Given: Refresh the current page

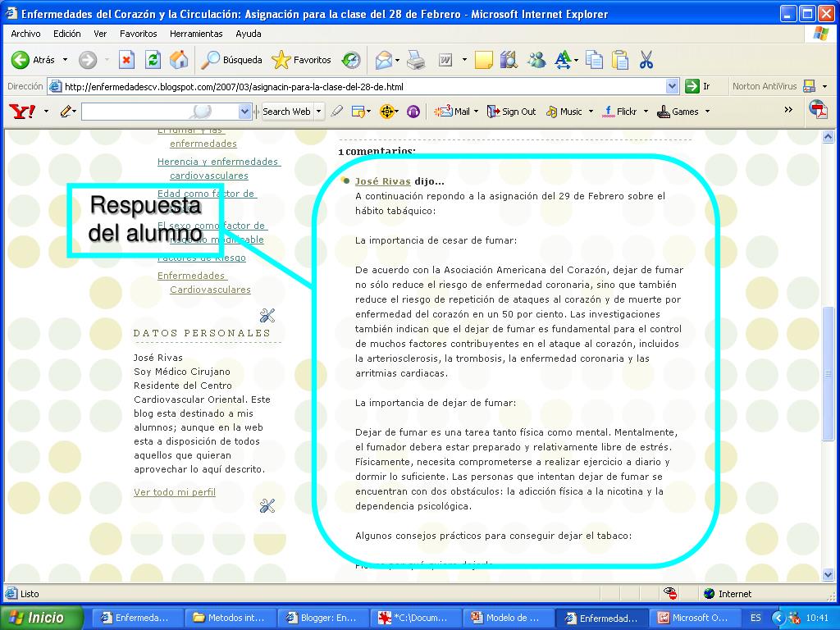Looking at the screenshot, I should (x=153, y=60).
